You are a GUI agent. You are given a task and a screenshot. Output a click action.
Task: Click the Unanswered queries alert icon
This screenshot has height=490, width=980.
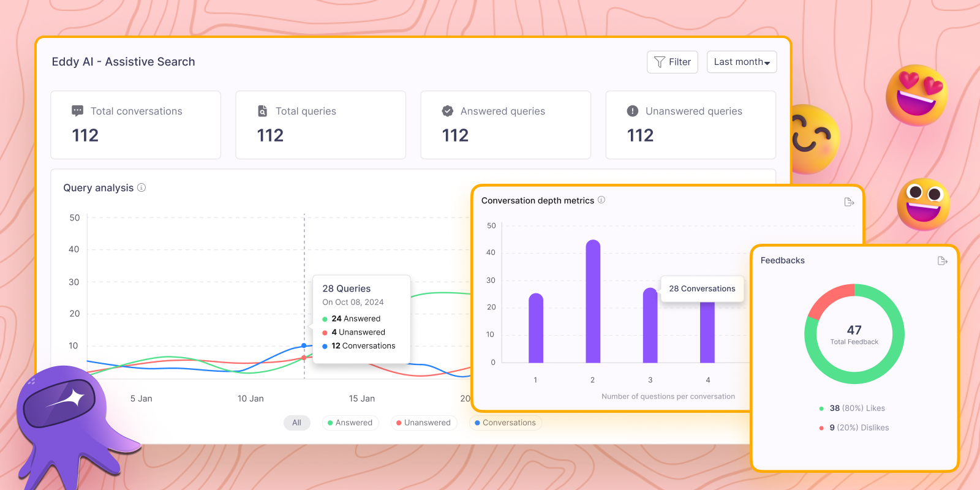(x=633, y=111)
